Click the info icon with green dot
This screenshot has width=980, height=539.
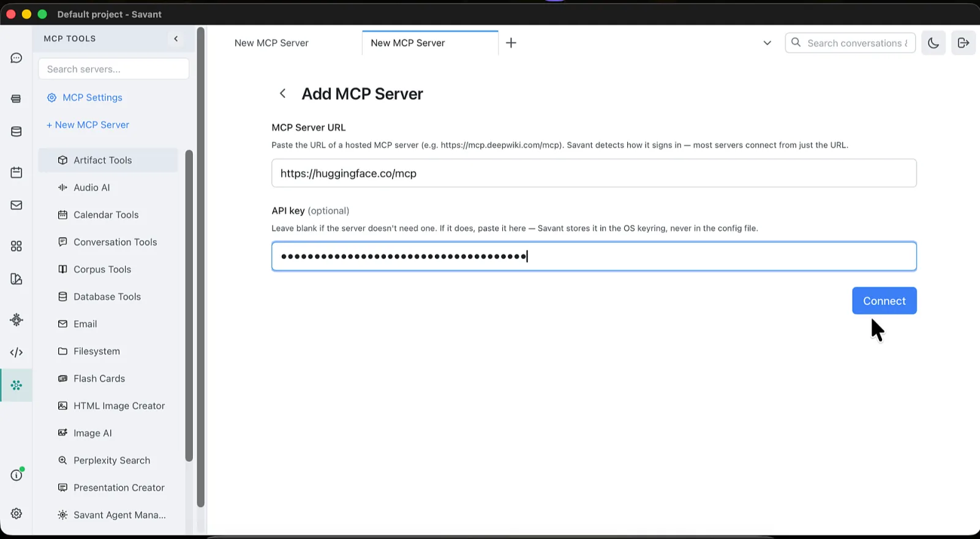point(17,475)
